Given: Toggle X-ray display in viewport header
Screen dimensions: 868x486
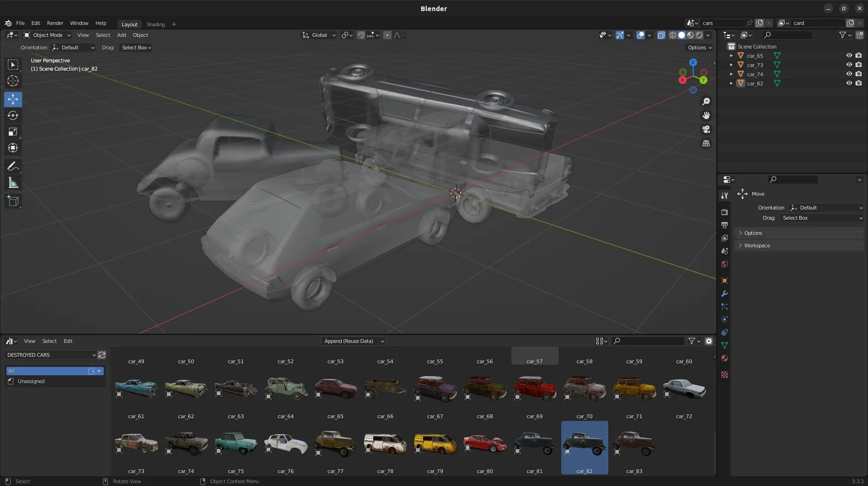Looking at the screenshot, I should 661,35.
